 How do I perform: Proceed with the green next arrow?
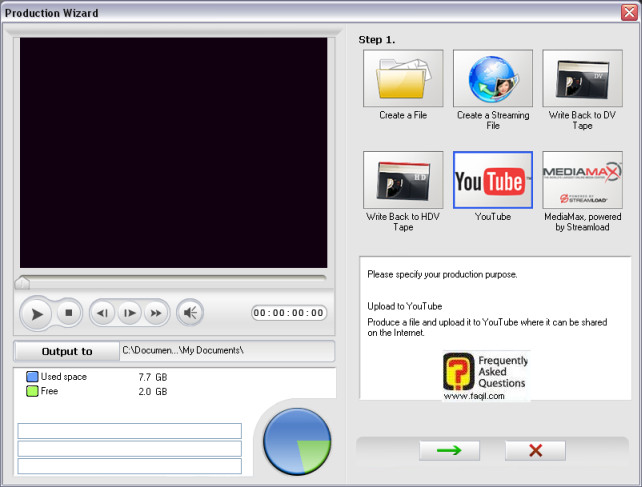pyautogui.click(x=449, y=451)
